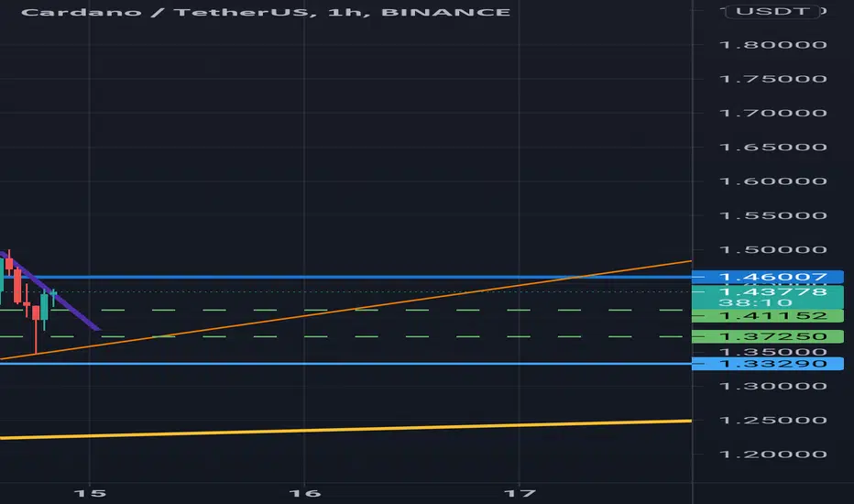
Task: Click the 1.30000 price axis value
Action: (772, 387)
